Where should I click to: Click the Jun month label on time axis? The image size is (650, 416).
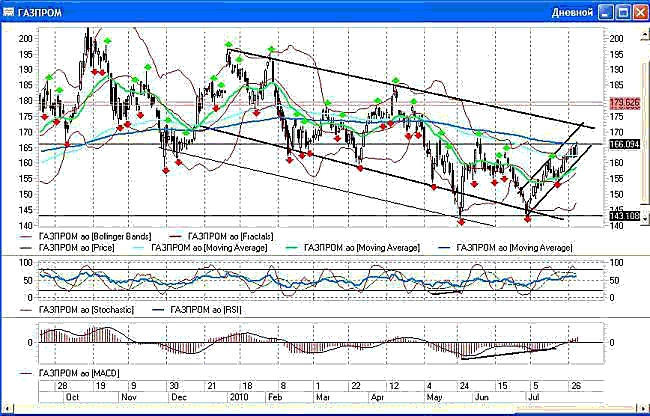click(x=482, y=397)
